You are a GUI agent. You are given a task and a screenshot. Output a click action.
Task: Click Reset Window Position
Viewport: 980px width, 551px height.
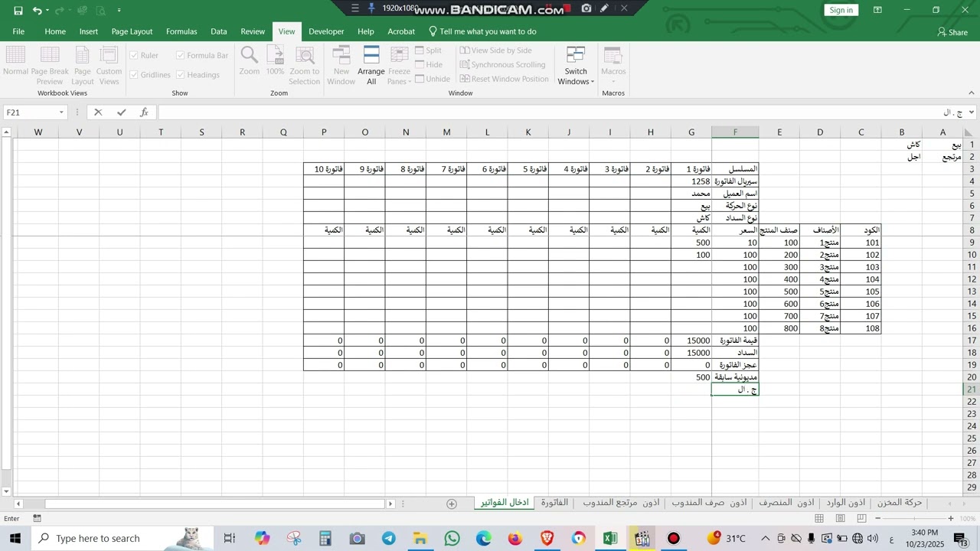click(x=504, y=79)
